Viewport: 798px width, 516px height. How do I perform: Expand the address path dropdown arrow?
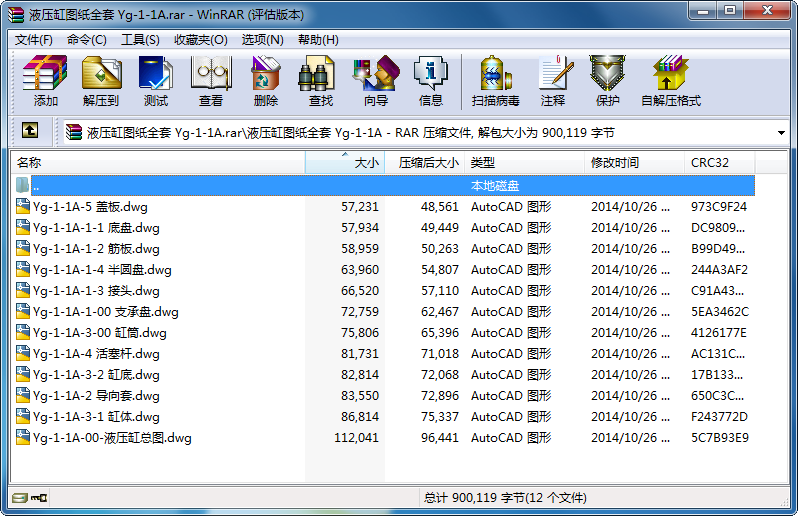[x=781, y=133]
